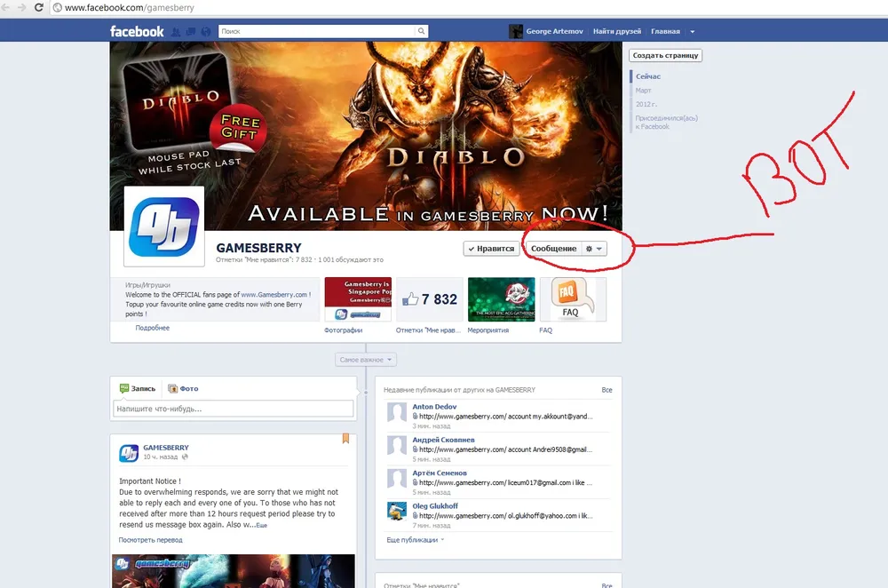Screen dimensions: 888x588
Task: Open the 7 832 likes thumbs-up tile
Action: coord(429,299)
